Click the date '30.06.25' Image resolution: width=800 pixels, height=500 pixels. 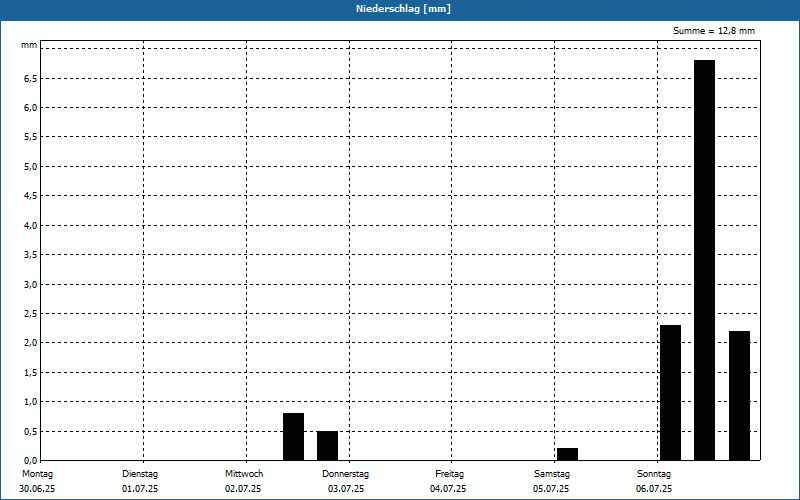pos(37,489)
